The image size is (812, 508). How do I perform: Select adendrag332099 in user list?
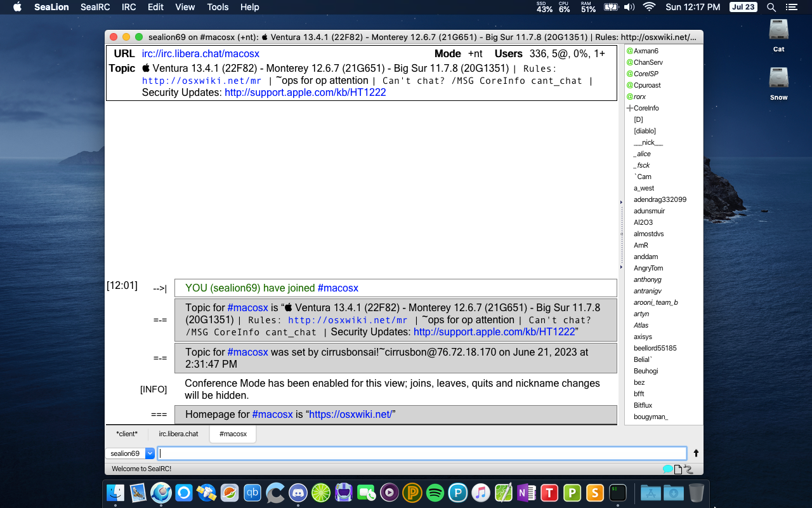[x=660, y=199]
